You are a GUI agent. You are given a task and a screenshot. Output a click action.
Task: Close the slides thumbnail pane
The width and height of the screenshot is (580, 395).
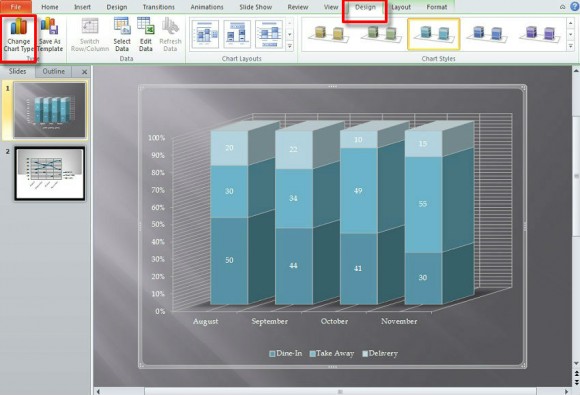click(84, 72)
